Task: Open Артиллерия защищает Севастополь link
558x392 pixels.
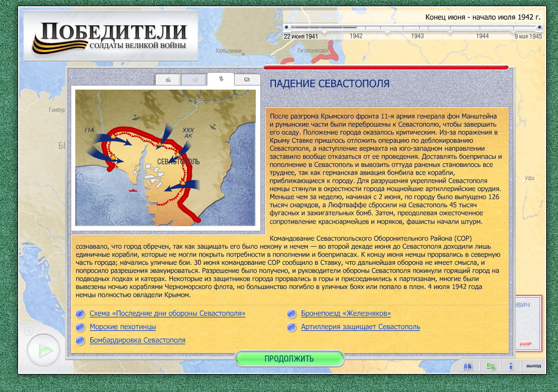Action: pyautogui.click(x=360, y=327)
